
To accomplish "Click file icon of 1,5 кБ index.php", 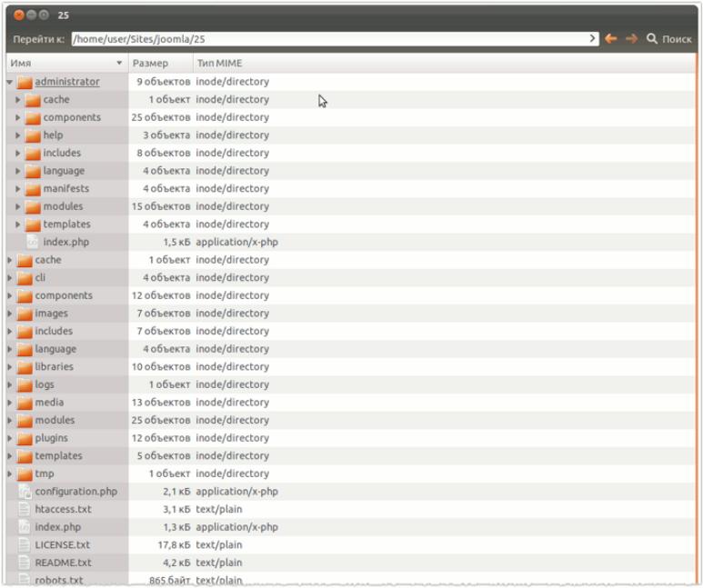I will click(x=32, y=242).
